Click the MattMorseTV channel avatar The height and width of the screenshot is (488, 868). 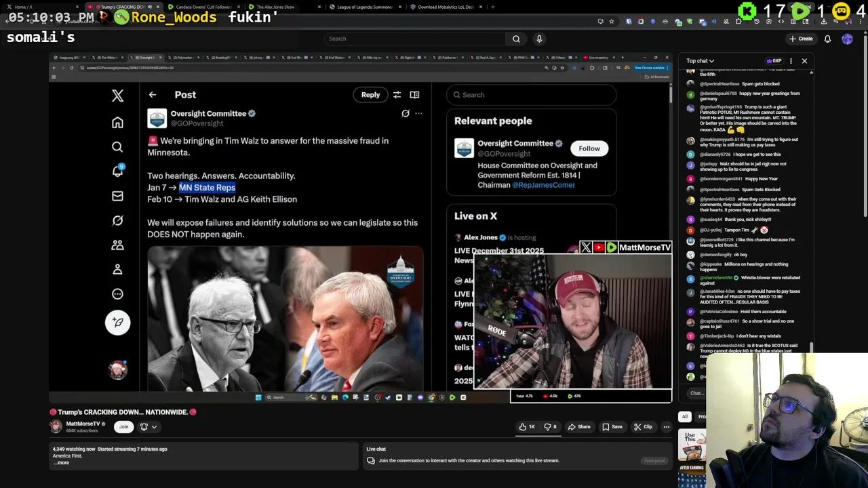point(56,426)
